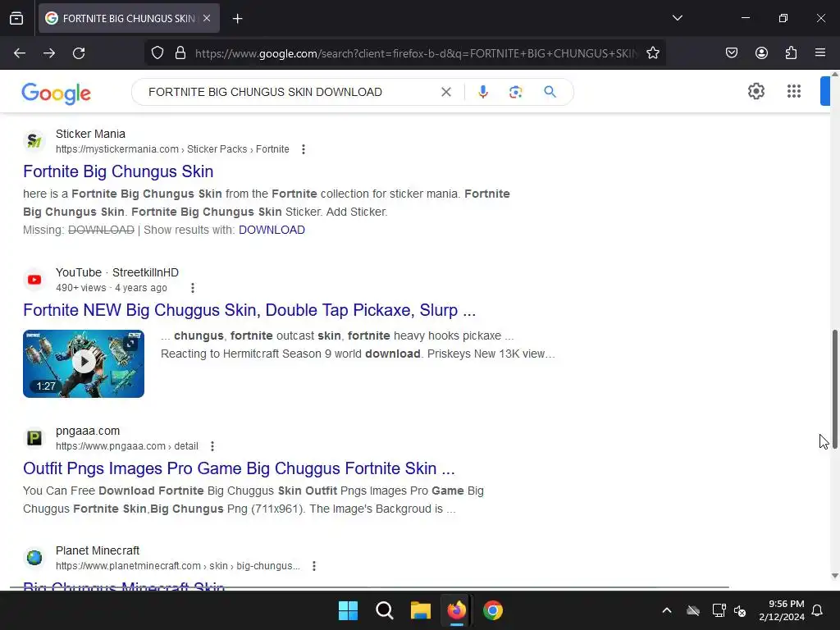Click the mystickermania.com URL text
The width and height of the screenshot is (840, 630).
[x=172, y=149]
